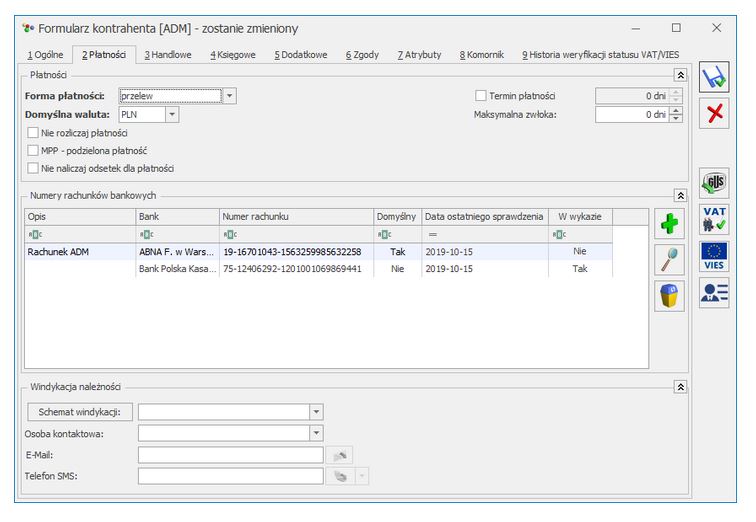Viewport: 756px width, 522px height.
Task: Sort by the Numer rachunku column header
Action: pyautogui.click(x=296, y=217)
